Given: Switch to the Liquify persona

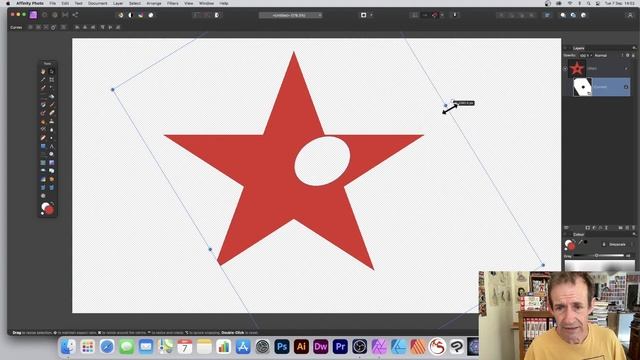Looking at the screenshot, I should coord(44,15).
